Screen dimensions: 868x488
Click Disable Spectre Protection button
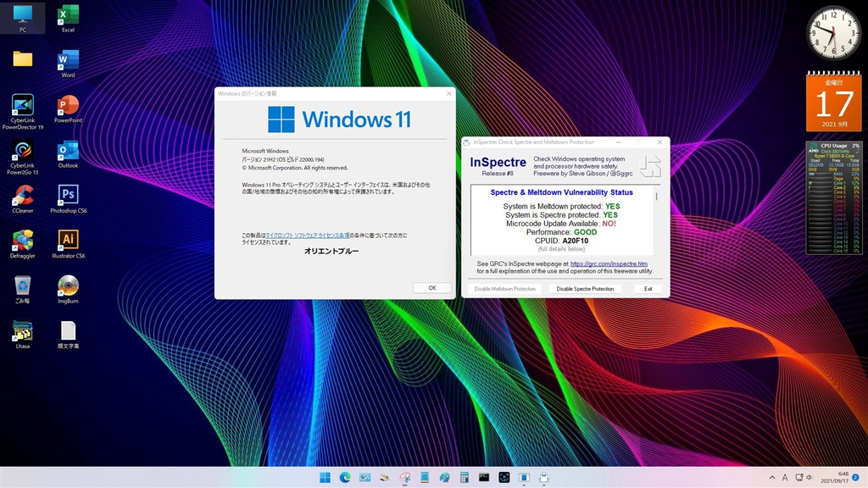[585, 289]
